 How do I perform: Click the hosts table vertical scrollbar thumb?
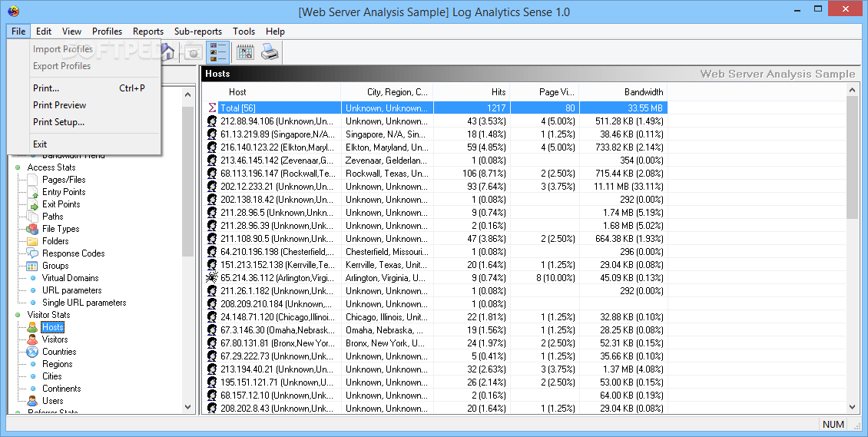[x=852, y=159]
